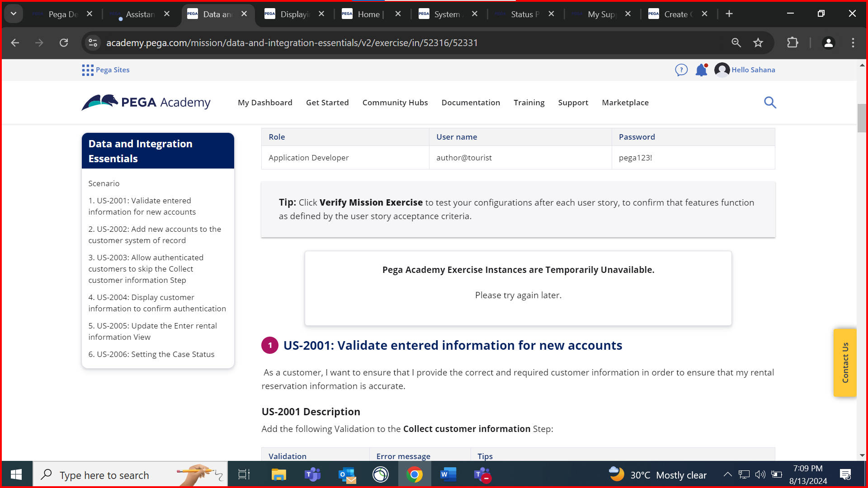Open Task View on the taskbar

pos(244,474)
